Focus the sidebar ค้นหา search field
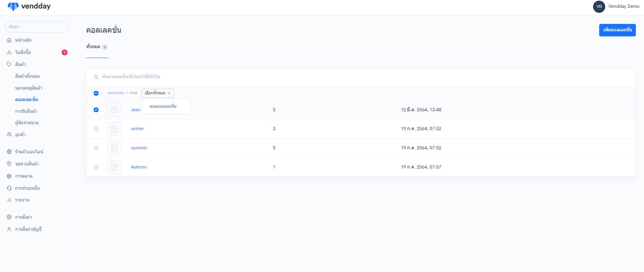Screen dimensions: 644x272 [x=37, y=27]
